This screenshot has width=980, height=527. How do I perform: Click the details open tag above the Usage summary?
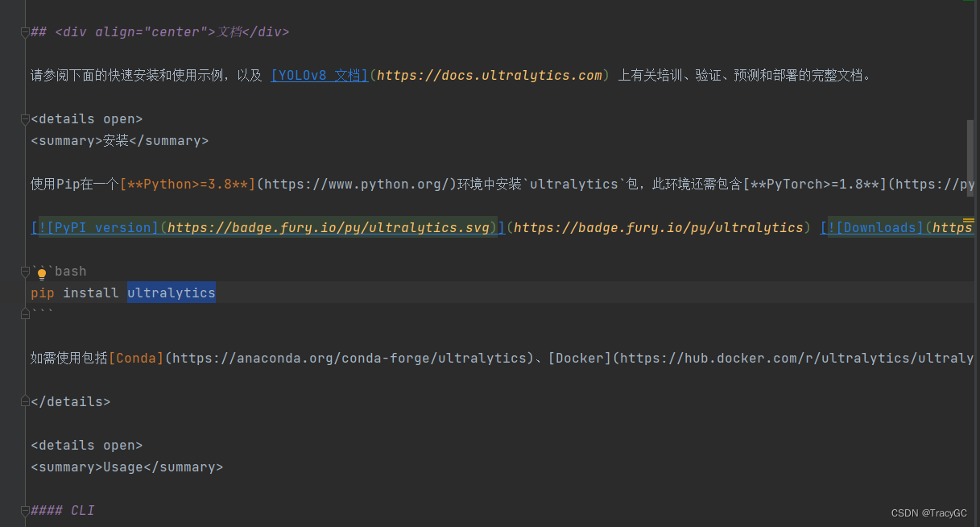pyautogui.click(x=87, y=446)
